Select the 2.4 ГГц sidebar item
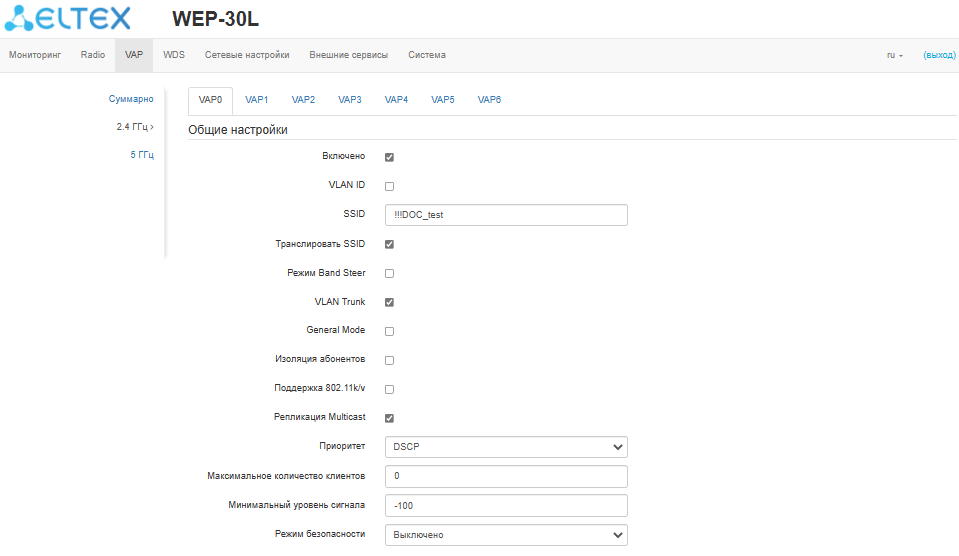 (x=135, y=127)
